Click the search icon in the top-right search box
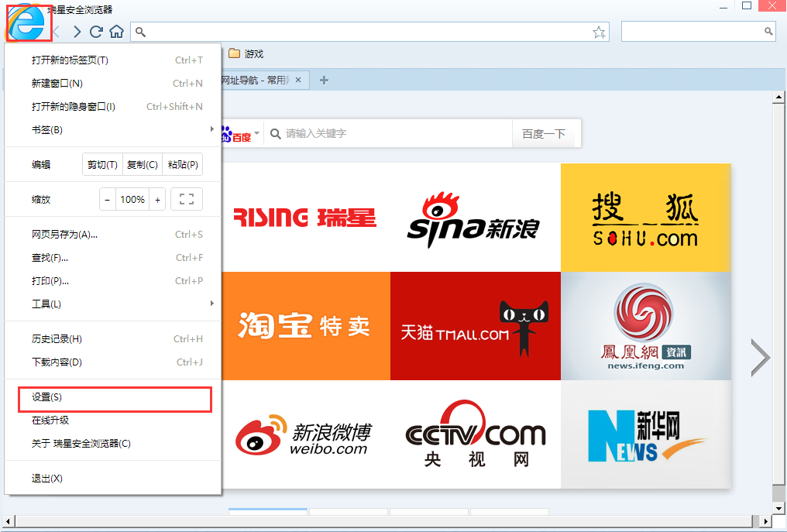 click(768, 31)
